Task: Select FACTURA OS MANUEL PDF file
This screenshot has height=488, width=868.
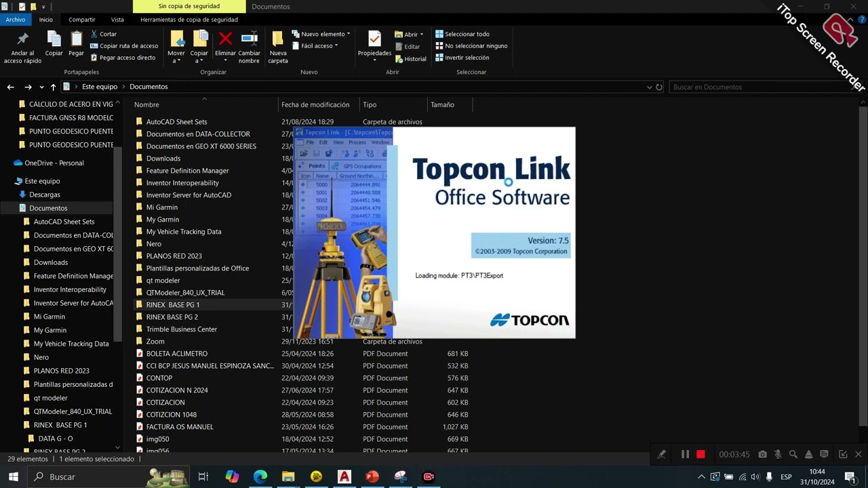Action: 180,427
